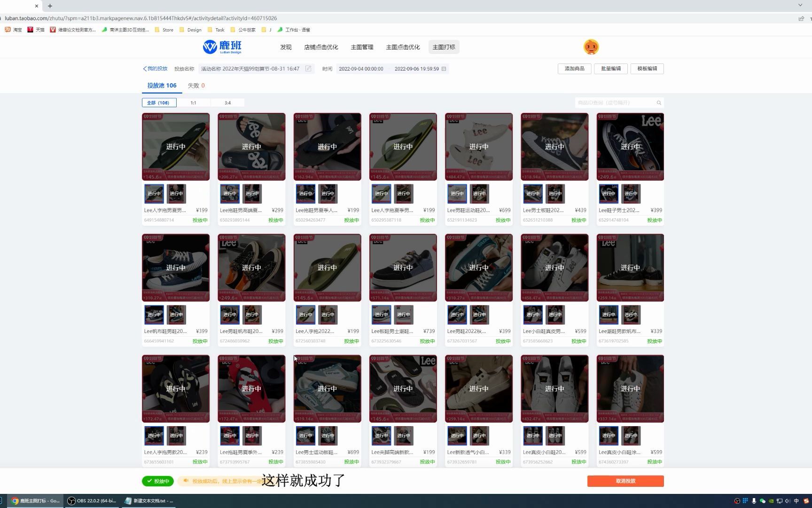The height and width of the screenshot is (508, 812).
Task: Open main image of Lee帆布鞋男鞋 ¥399
Action: tap(176, 268)
